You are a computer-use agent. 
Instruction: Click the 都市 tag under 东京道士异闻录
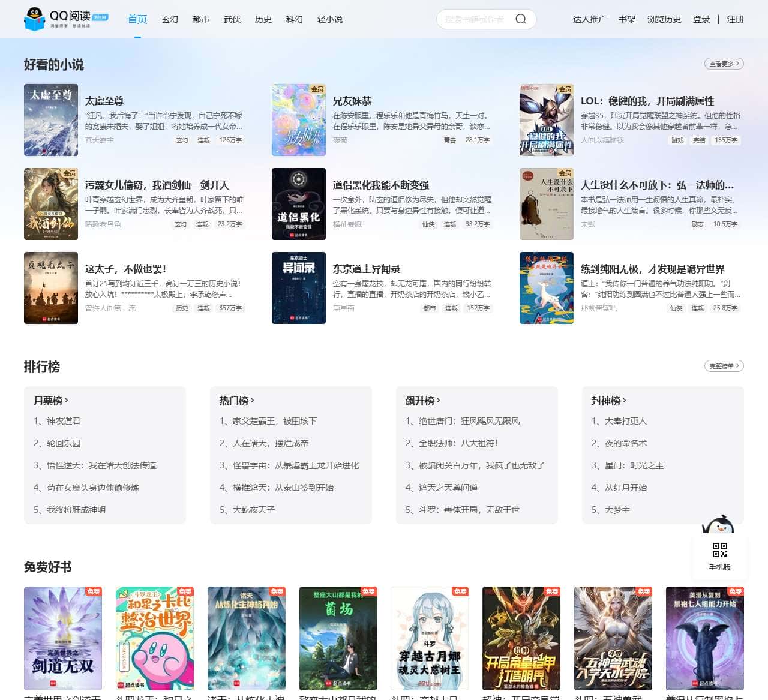coord(430,308)
